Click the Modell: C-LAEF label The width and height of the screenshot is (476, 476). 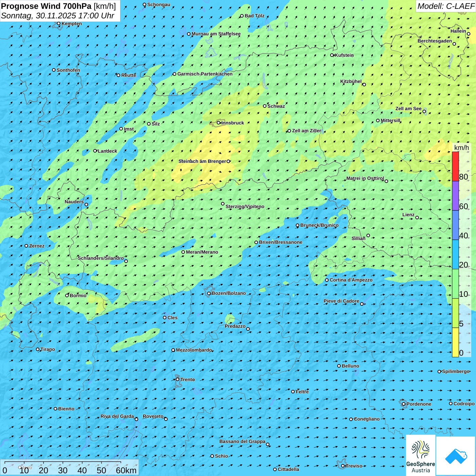pos(446,6)
